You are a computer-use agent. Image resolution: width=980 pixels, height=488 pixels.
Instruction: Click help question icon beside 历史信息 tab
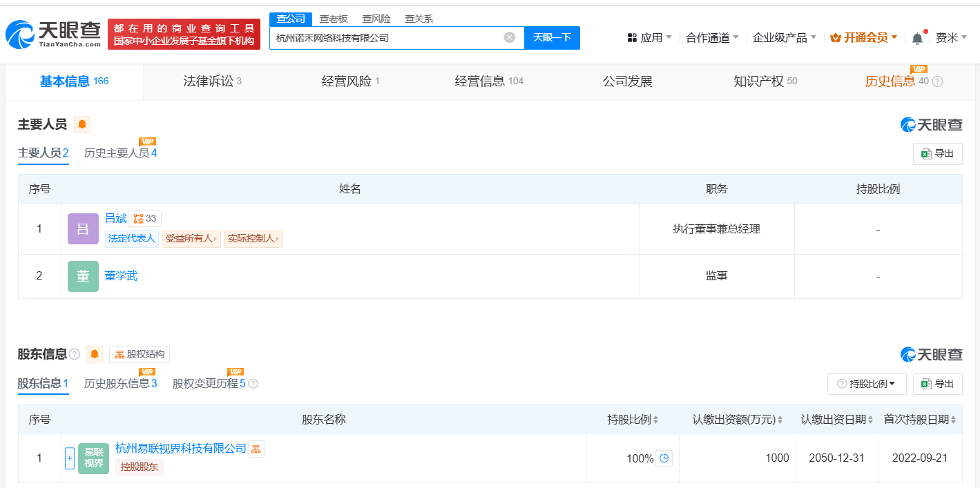click(x=937, y=81)
